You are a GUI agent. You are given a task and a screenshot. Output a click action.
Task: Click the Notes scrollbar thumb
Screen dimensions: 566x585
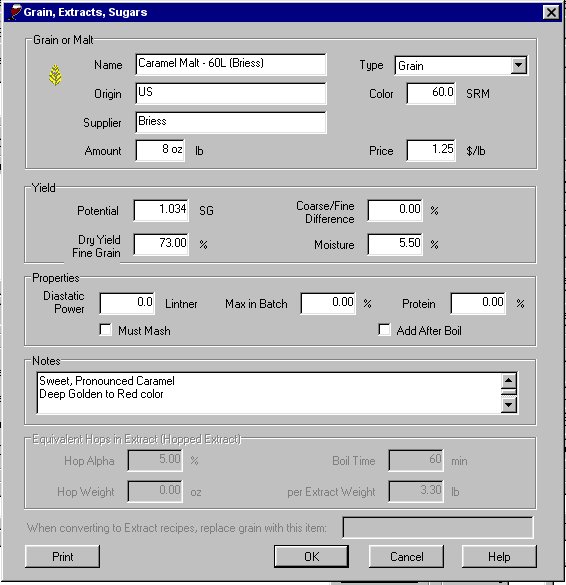pyautogui.click(x=509, y=392)
